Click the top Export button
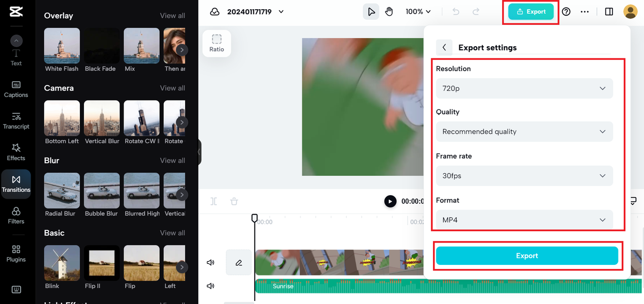This screenshot has height=304, width=644. [x=531, y=12]
